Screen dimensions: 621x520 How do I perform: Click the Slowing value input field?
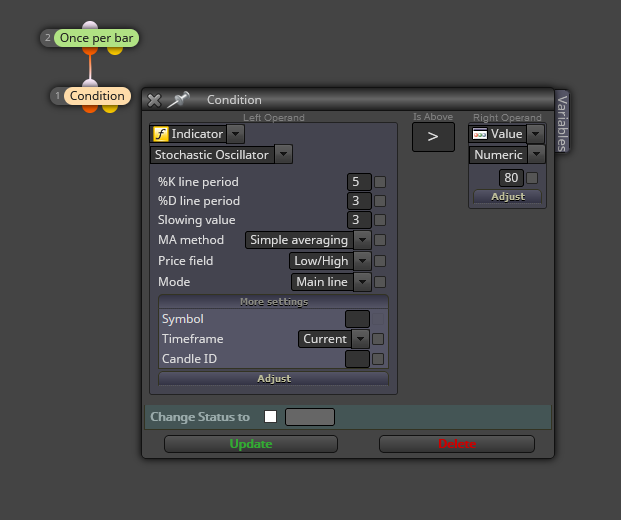[x=359, y=220]
